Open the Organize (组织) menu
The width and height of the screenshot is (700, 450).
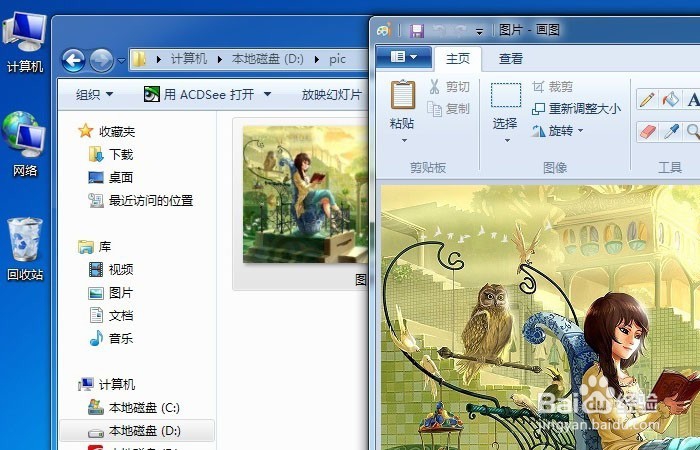tap(94, 95)
